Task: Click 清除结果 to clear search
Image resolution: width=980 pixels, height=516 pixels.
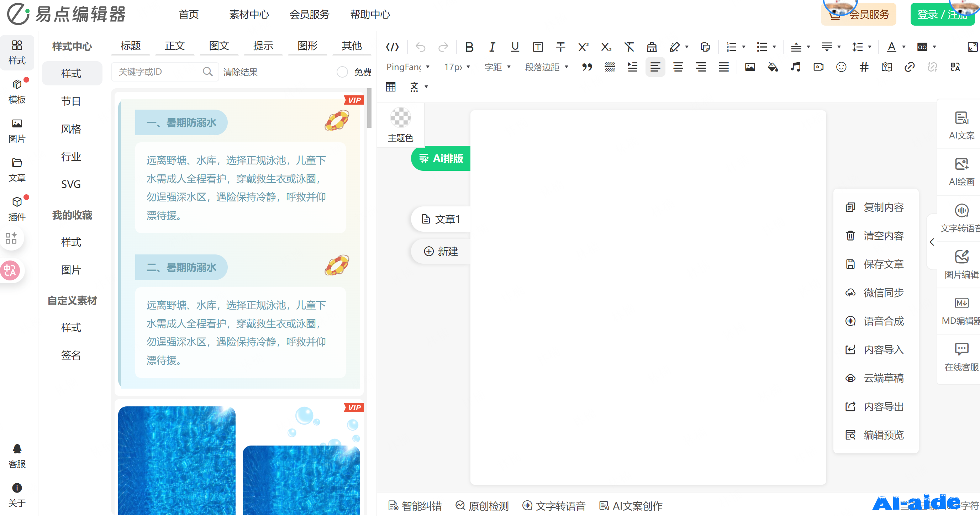Action: tap(240, 72)
